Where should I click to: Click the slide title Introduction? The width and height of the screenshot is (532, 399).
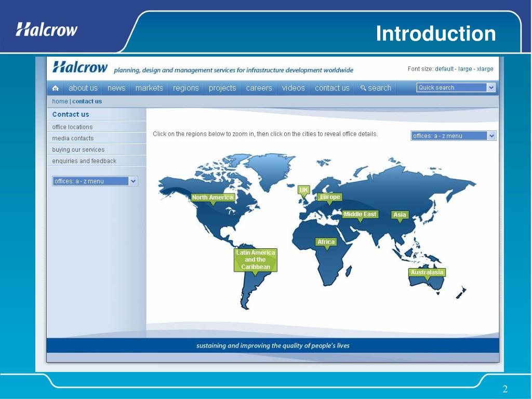[436, 34]
